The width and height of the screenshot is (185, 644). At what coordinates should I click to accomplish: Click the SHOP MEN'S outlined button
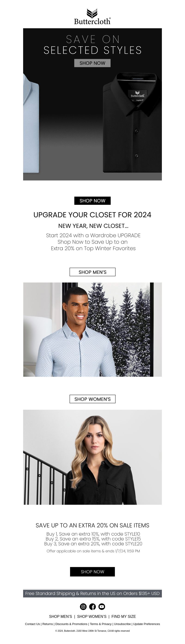coord(92,272)
